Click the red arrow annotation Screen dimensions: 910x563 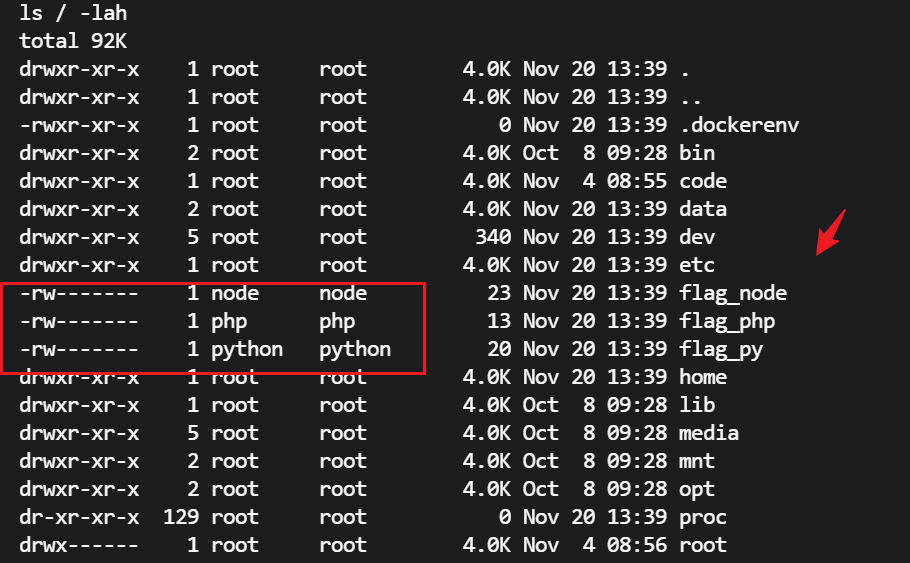831,232
